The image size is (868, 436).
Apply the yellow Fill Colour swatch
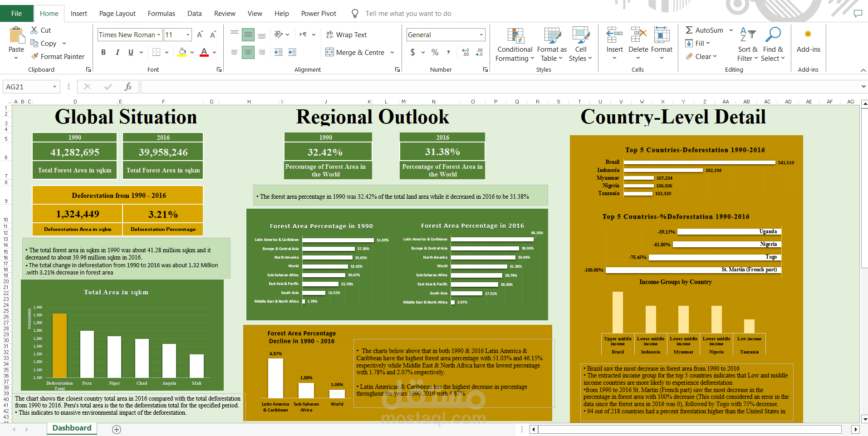tap(182, 52)
